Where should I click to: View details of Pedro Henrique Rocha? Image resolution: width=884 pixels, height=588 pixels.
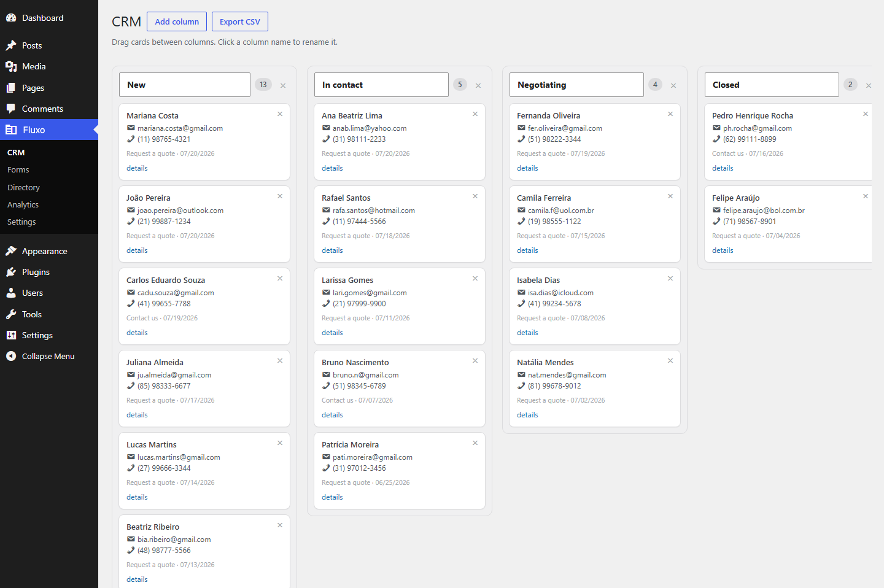(723, 168)
